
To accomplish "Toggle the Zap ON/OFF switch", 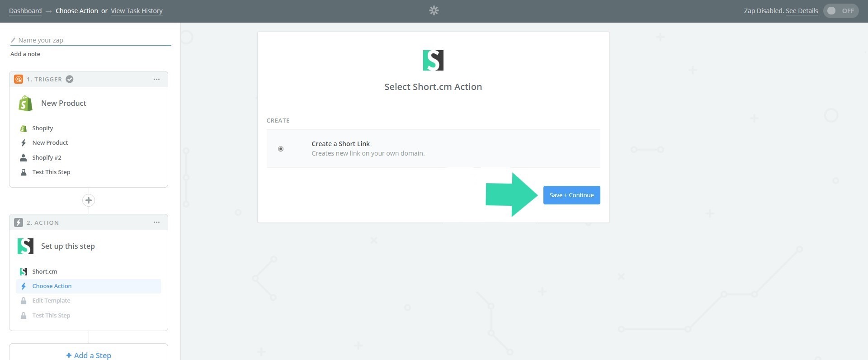I will [840, 11].
